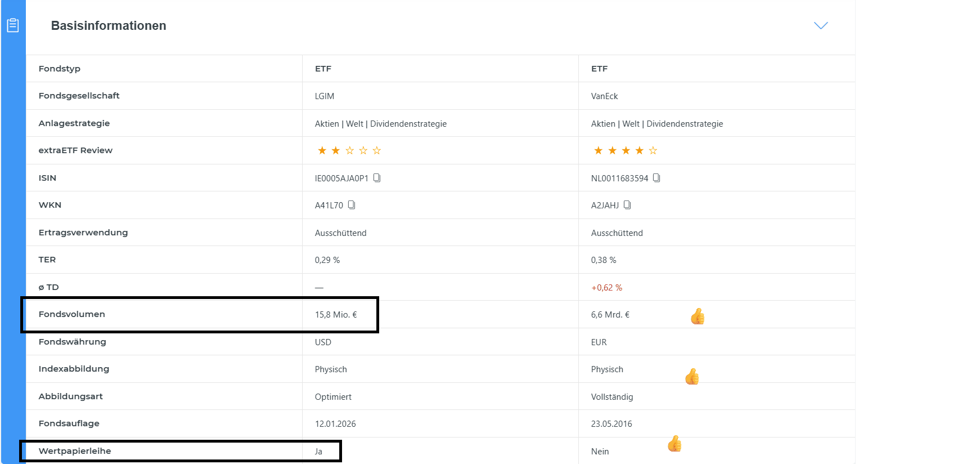Click the Fondsvolumen row label

point(72,314)
